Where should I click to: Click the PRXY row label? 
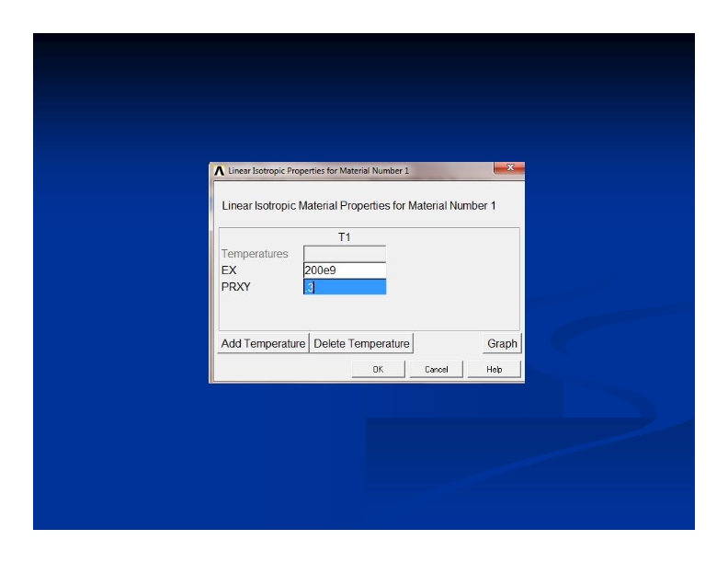(236, 287)
